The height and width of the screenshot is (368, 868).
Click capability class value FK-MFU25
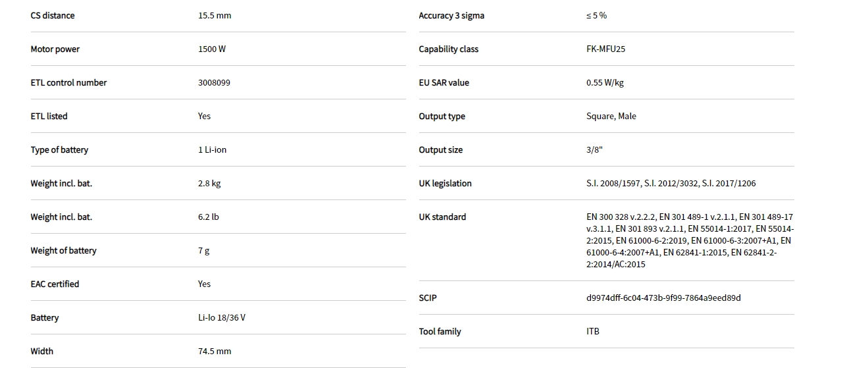(605, 49)
